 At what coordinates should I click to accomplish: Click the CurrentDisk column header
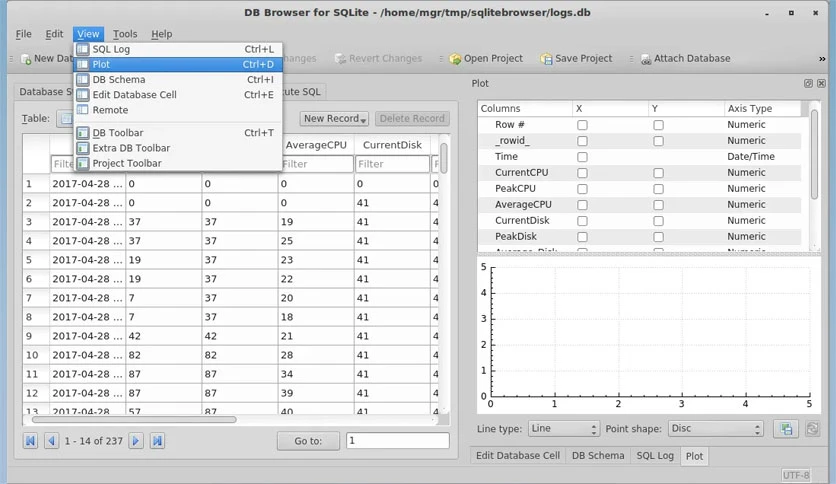pos(392,145)
